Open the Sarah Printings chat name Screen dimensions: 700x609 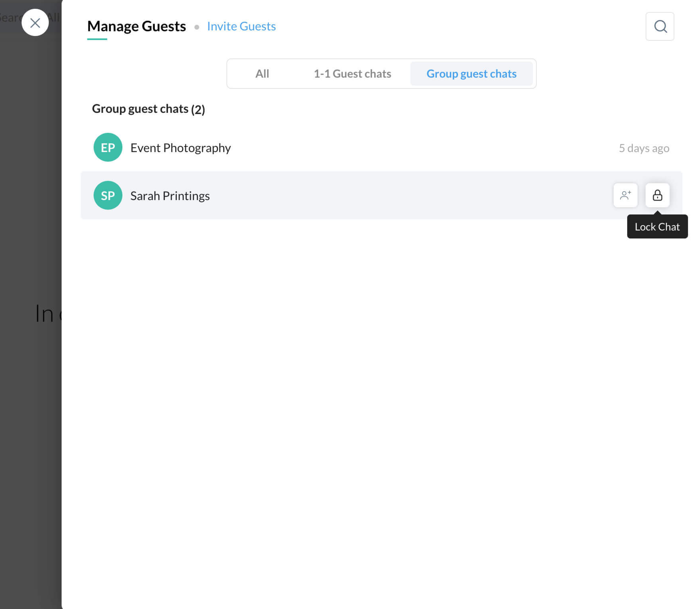(170, 196)
